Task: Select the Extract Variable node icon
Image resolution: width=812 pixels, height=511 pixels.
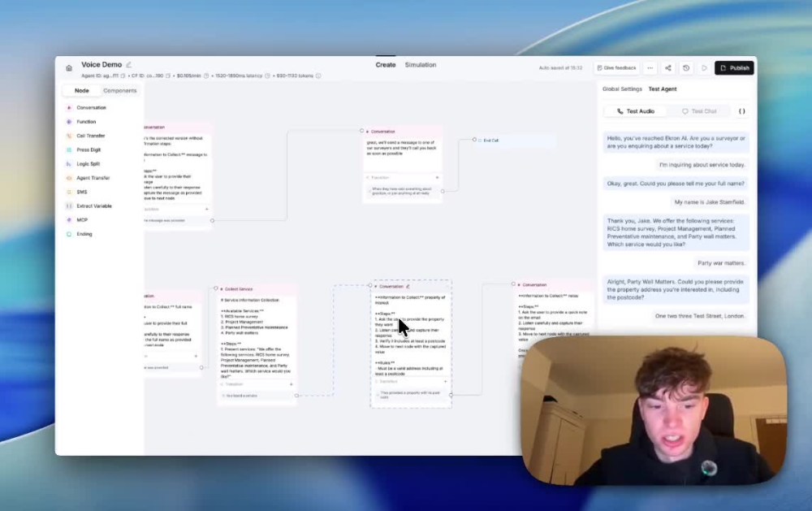Action: pyautogui.click(x=69, y=206)
